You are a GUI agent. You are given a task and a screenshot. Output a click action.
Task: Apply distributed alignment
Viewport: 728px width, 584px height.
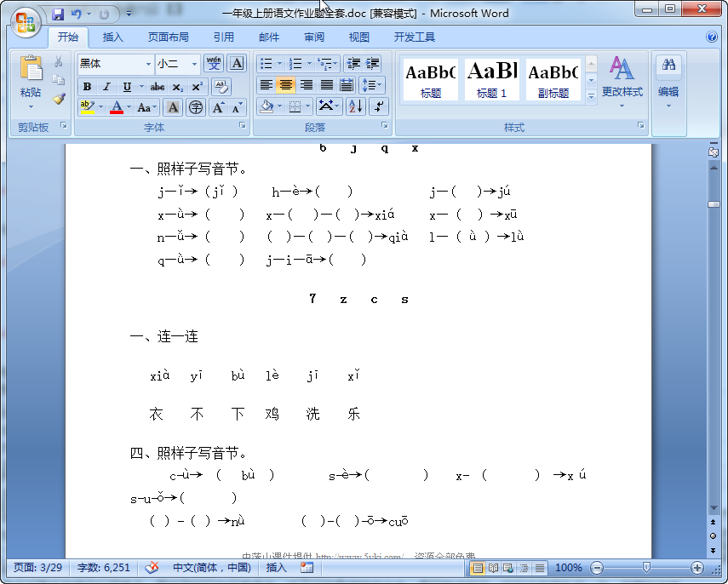click(x=347, y=85)
